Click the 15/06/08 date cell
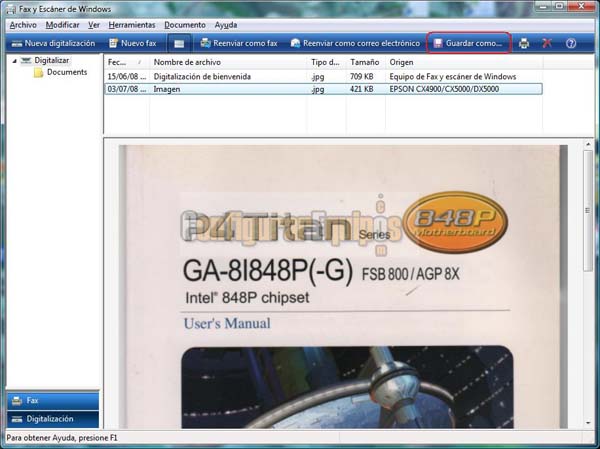Image resolution: width=600 pixels, height=449 pixels. 126,77
